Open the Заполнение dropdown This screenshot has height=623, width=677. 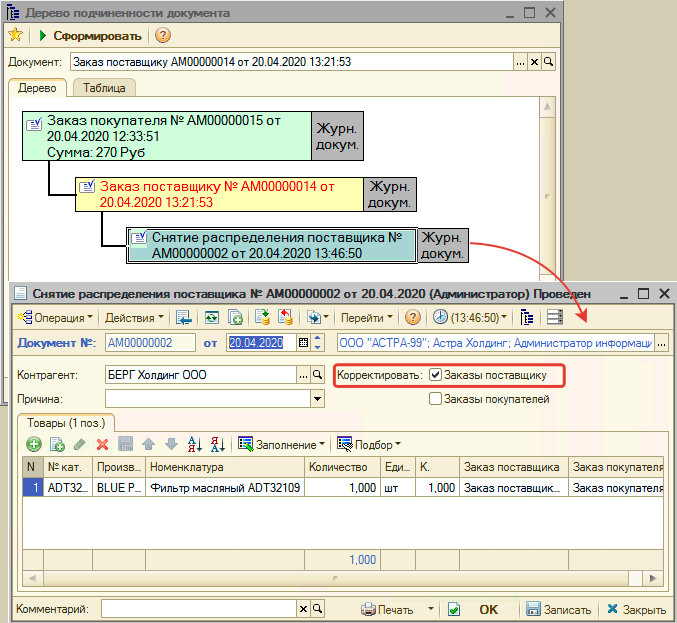(x=282, y=444)
